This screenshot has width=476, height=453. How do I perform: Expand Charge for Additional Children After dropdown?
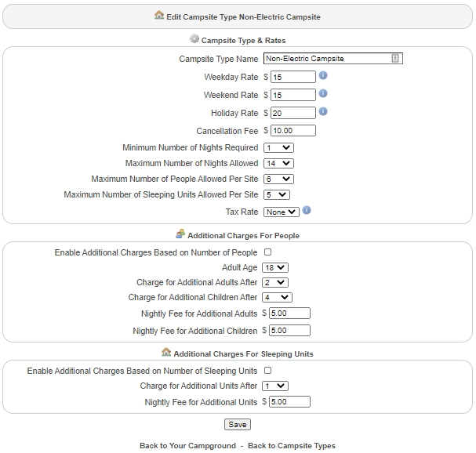point(278,298)
